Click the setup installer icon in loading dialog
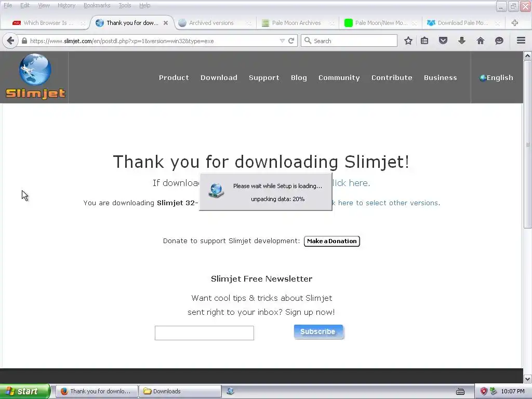This screenshot has width=532, height=399. [x=216, y=191]
